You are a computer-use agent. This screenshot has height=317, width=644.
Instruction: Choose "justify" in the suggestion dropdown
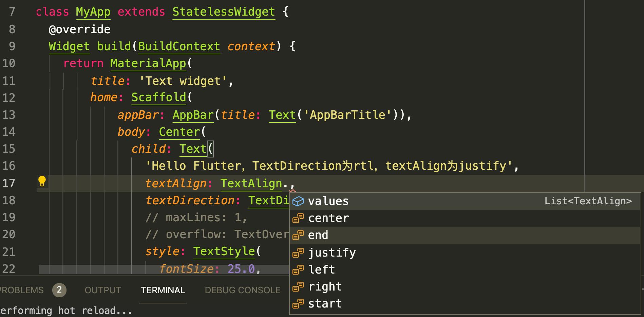[x=332, y=252]
